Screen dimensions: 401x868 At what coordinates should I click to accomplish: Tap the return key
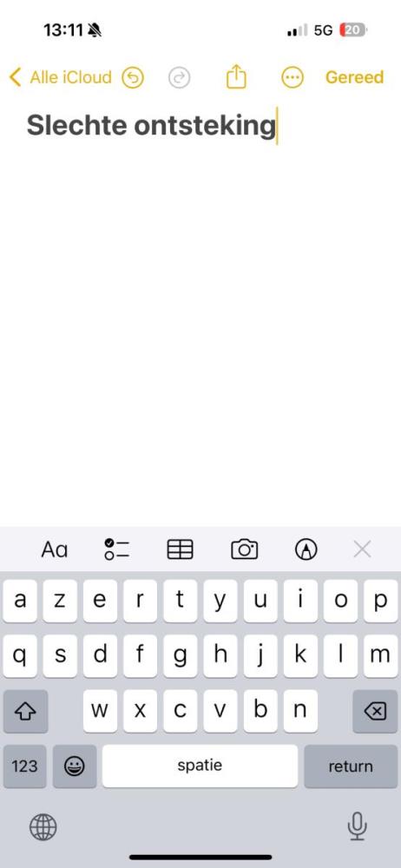pos(351,766)
